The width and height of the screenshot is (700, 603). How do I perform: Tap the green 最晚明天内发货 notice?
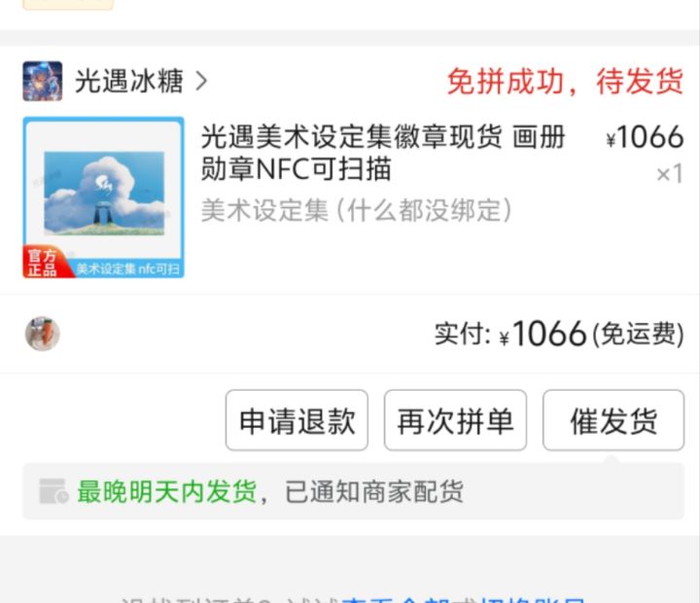[x=167, y=491]
